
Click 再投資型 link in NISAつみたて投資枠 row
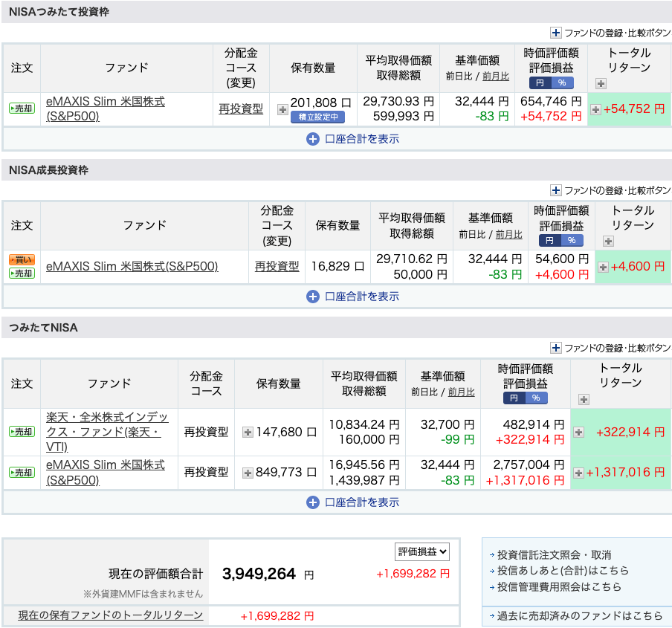click(241, 109)
